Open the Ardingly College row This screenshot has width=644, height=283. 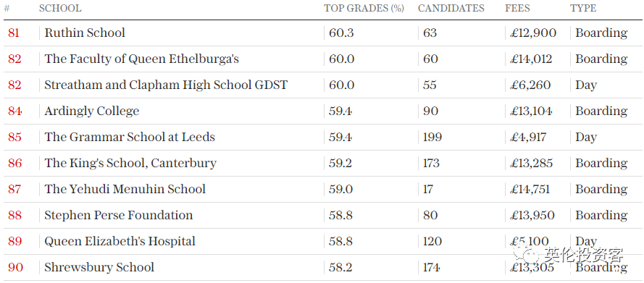coord(91,111)
